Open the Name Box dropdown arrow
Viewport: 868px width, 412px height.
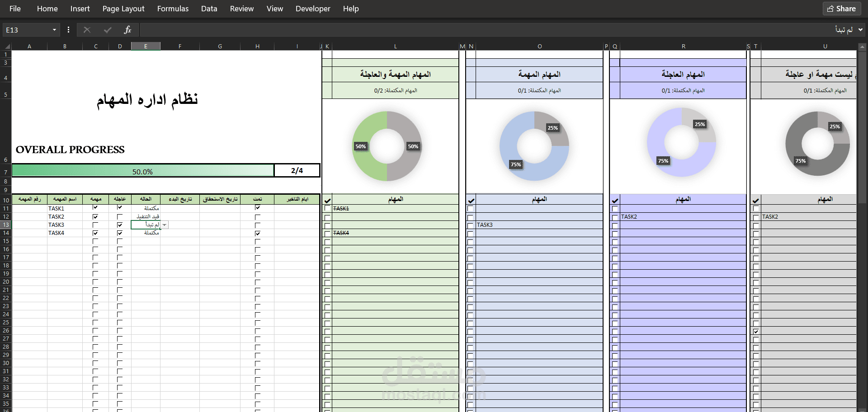(x=55, y=29)
